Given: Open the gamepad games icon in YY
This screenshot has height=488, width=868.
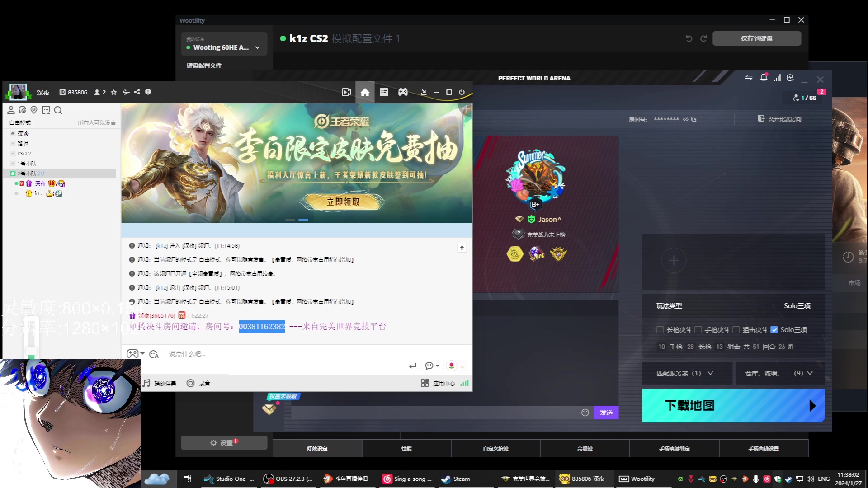Looking at the screenshot, I should tap(403, 92).
